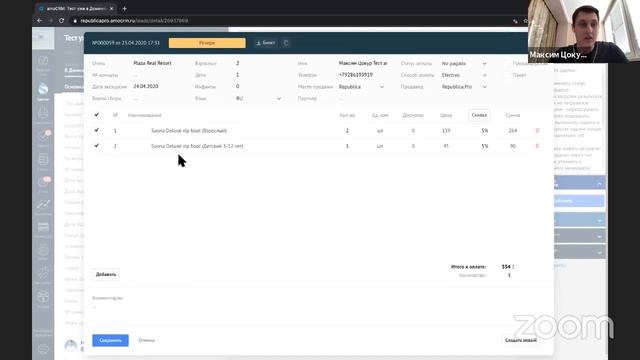
Task: Click the browser address bar URL
Action: pyautogui.click(x=134, y=20)
